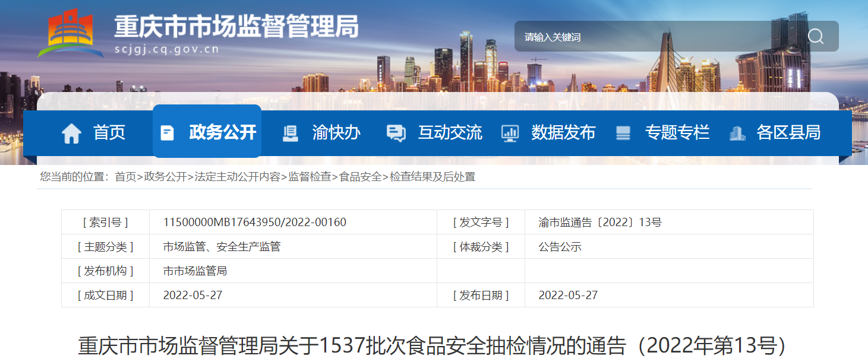The image size is (868, 362).
Task: Click the home house icon in navigation
Action: 71,133
